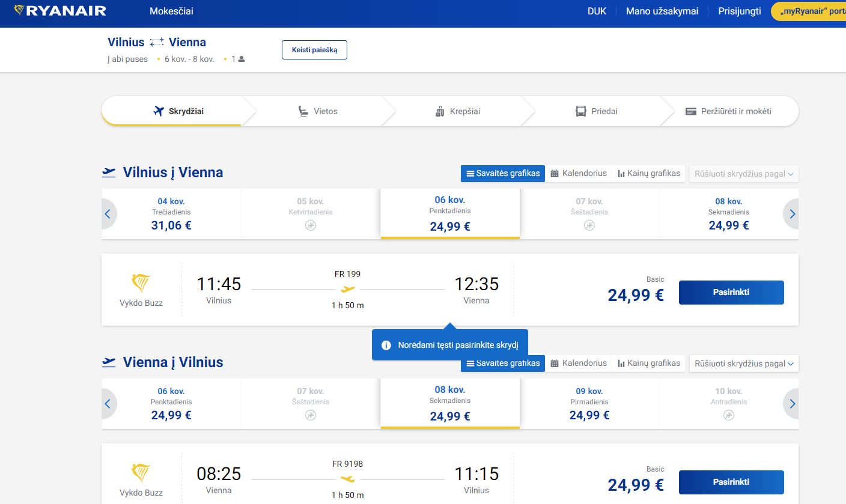Show later dates for Vienna to Vilnius

pos(792,404)
